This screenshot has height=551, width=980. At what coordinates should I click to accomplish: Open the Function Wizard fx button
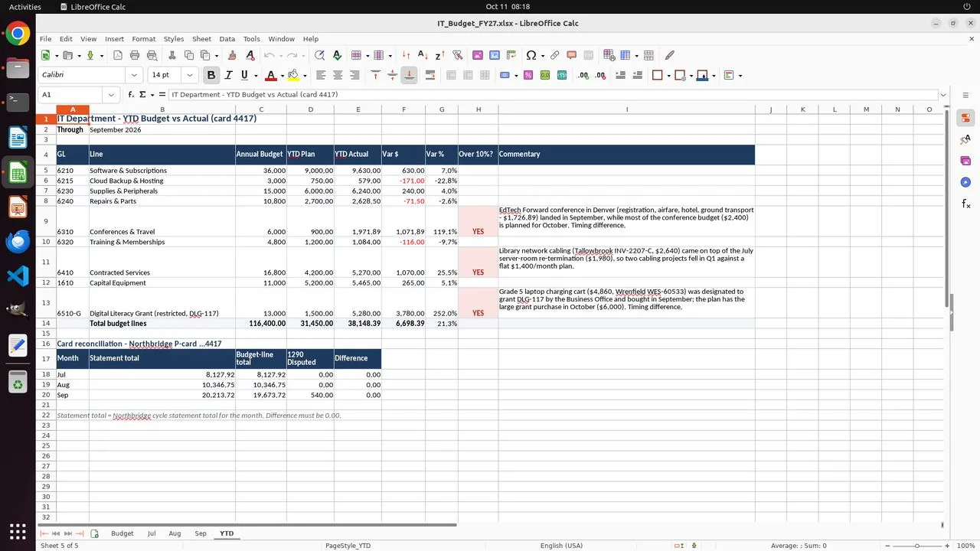[x=132, y=95]
